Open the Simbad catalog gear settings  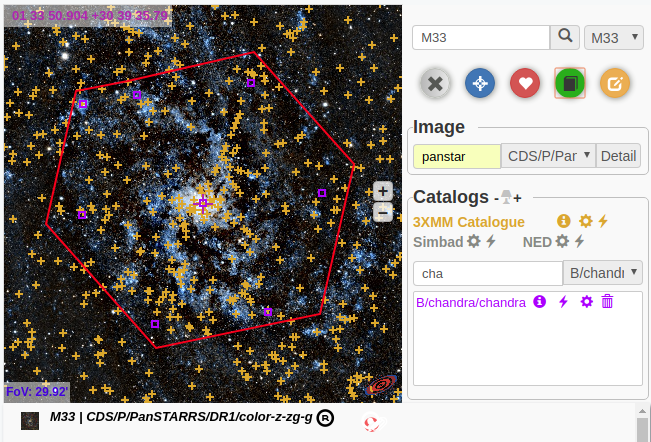pyautogui.click(x=474, y=242)
